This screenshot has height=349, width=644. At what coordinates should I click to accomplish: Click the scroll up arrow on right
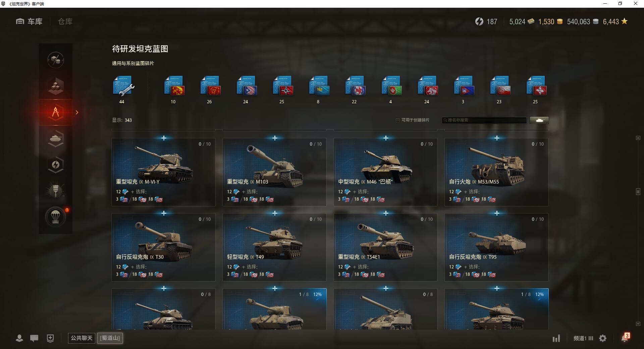tap(638, 138)
